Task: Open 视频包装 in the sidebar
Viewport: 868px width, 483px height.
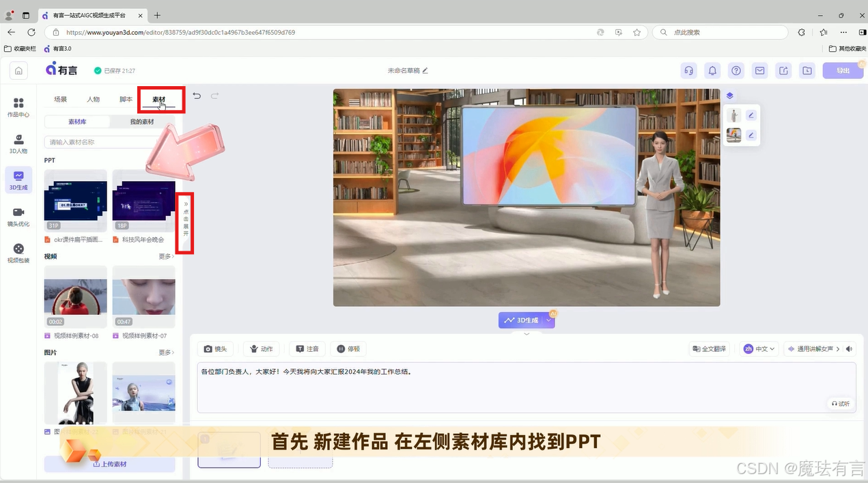Action: (x=18, y=253)
